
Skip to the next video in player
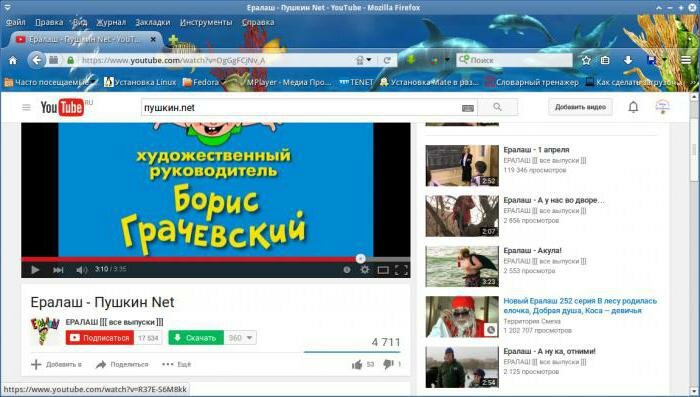[x=58, y=269]
